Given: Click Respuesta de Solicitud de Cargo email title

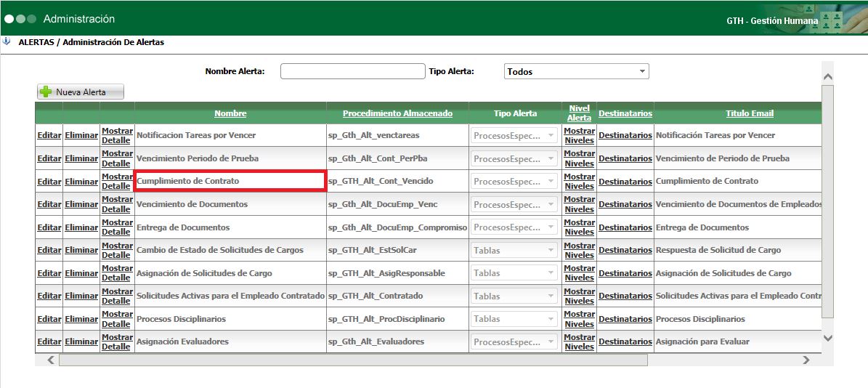Looking at the screenshot, I should (718, 250).
